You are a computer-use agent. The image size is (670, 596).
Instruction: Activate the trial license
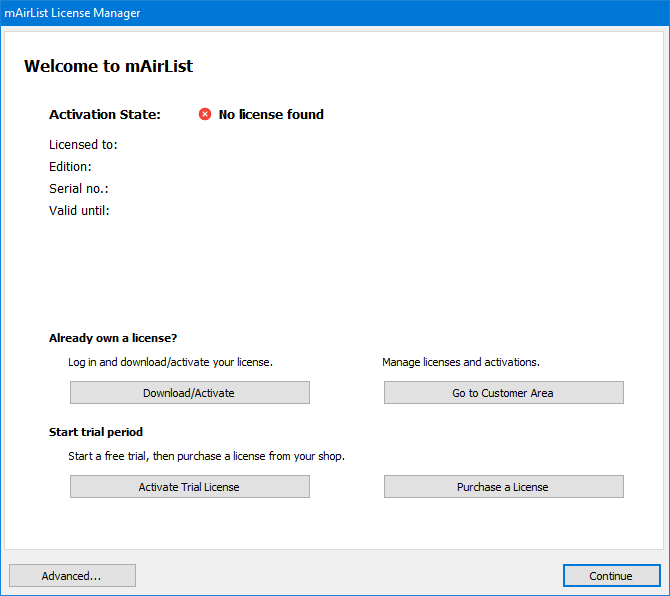pos(189,487)
